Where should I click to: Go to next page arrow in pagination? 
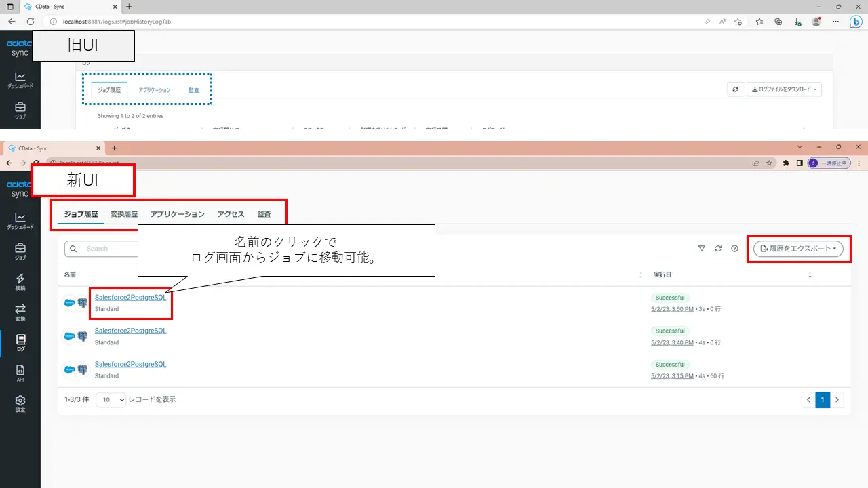click(837, 400)
